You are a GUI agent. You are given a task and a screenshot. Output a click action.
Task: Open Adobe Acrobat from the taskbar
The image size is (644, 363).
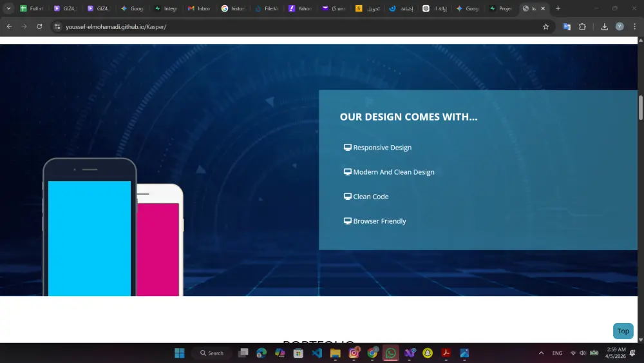pyautogui.click(x=446, y=353)
